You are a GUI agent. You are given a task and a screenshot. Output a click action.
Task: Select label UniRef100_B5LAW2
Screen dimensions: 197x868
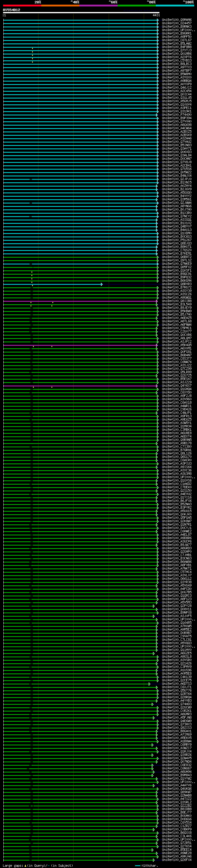176,43
